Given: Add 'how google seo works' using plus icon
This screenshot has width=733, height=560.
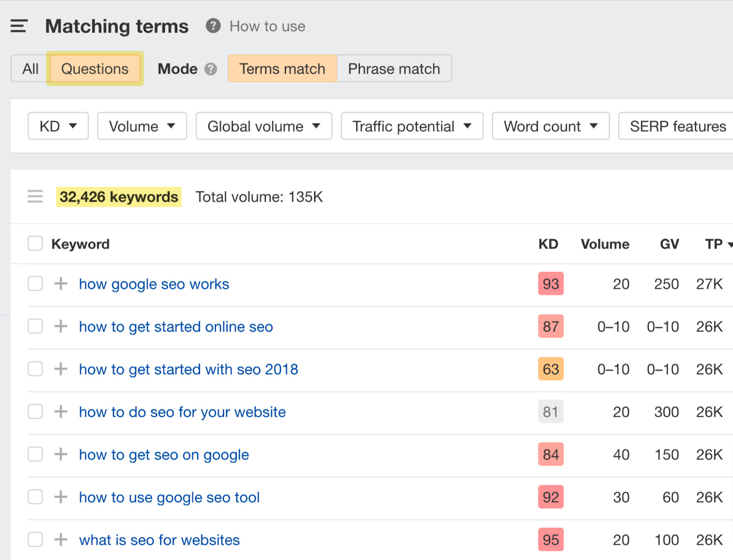Looking at the screenshot, I should point(60,284).
